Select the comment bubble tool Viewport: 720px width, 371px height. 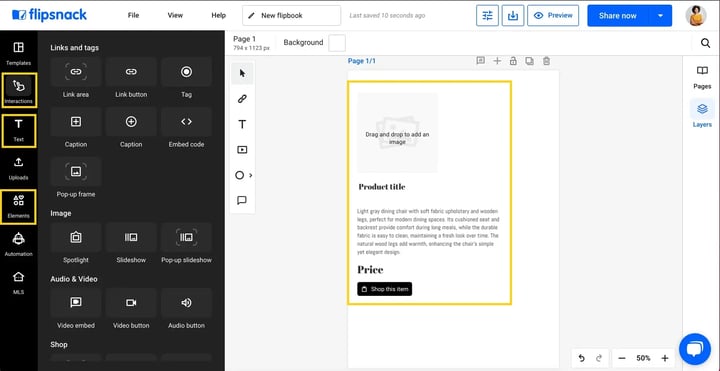point(242,200)
